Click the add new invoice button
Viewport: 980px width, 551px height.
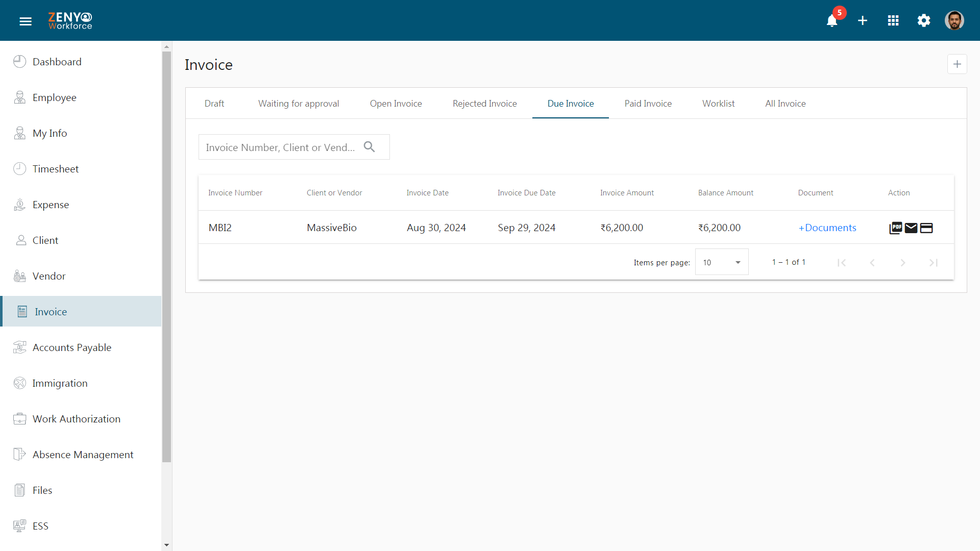click(957, 64)
